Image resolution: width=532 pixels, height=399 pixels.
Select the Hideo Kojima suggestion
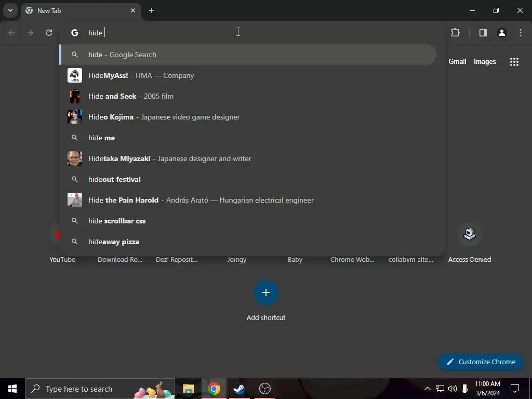[x=248, y=117]
